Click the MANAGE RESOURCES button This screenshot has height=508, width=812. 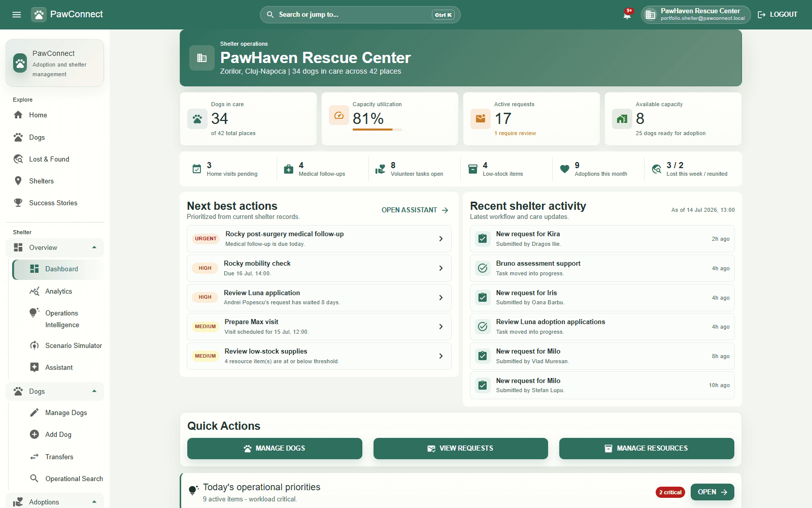tap(647, 449)
